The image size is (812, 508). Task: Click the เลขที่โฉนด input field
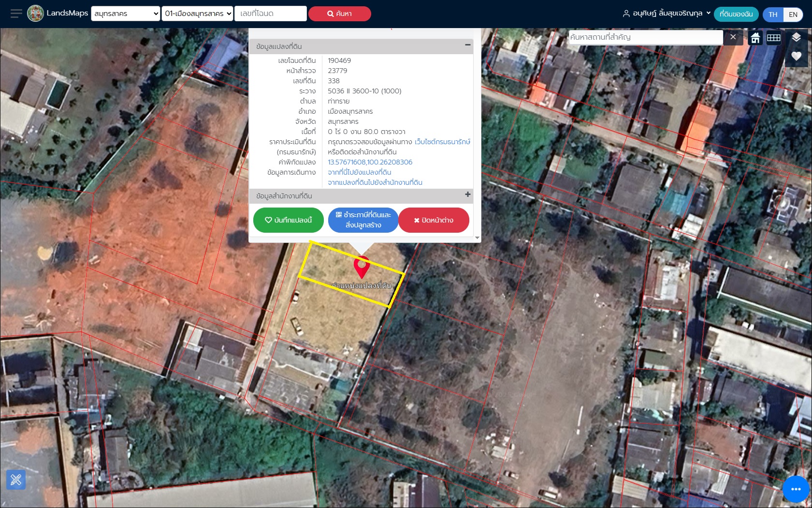coord(270,14)
